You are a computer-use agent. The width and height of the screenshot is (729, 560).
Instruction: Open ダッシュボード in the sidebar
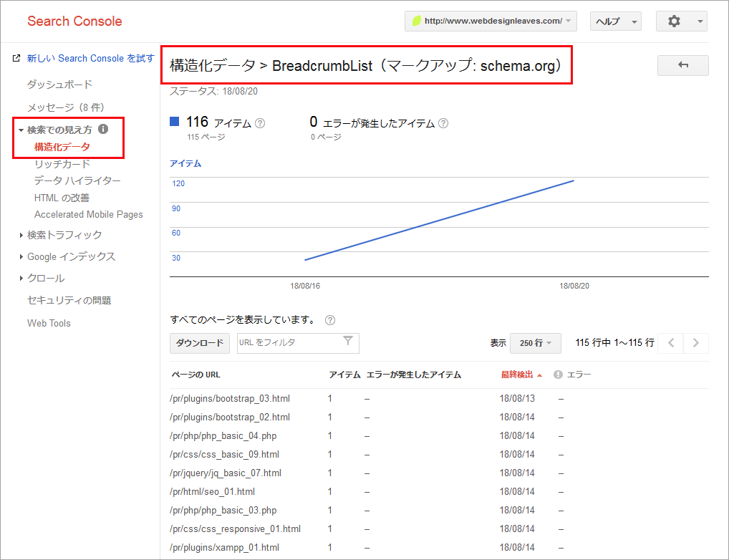pyautogui.click(x=59, y=85)
